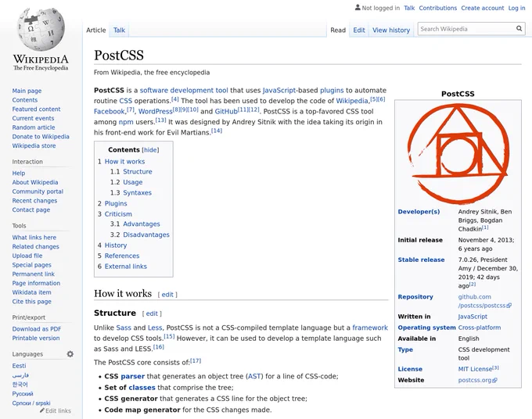Click citation reference [14]
Image resolution: width=532 pixels, height=419 pixels.
[217, 131]
